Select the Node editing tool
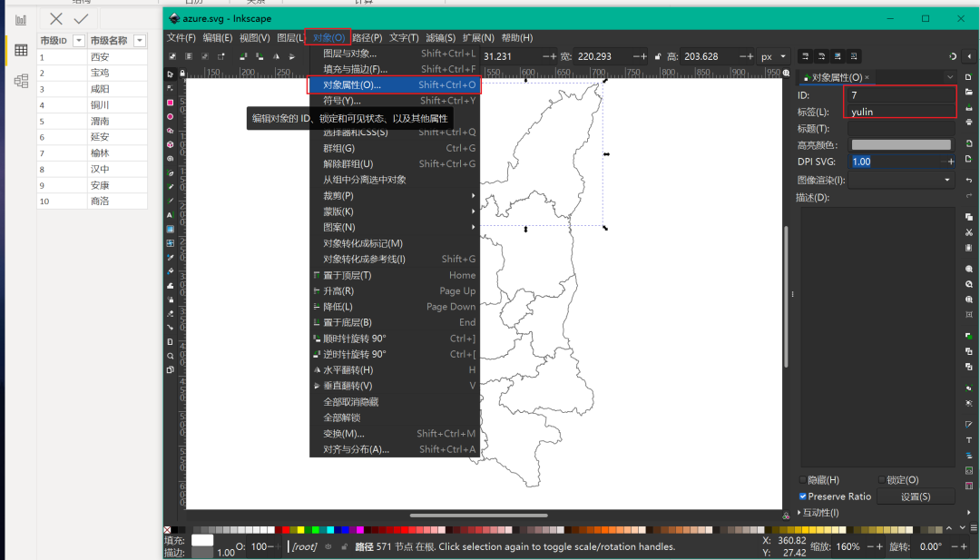The width and height of the screenshot is (980, 560). [x=170, y=88]
